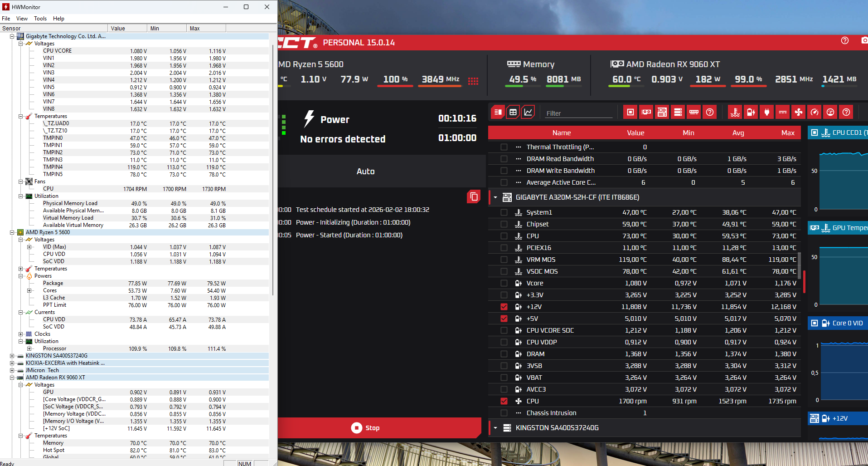This screenshot has height=466, width=868.
Task: Expand the Cores power node
Action: [x=29, y=290]
